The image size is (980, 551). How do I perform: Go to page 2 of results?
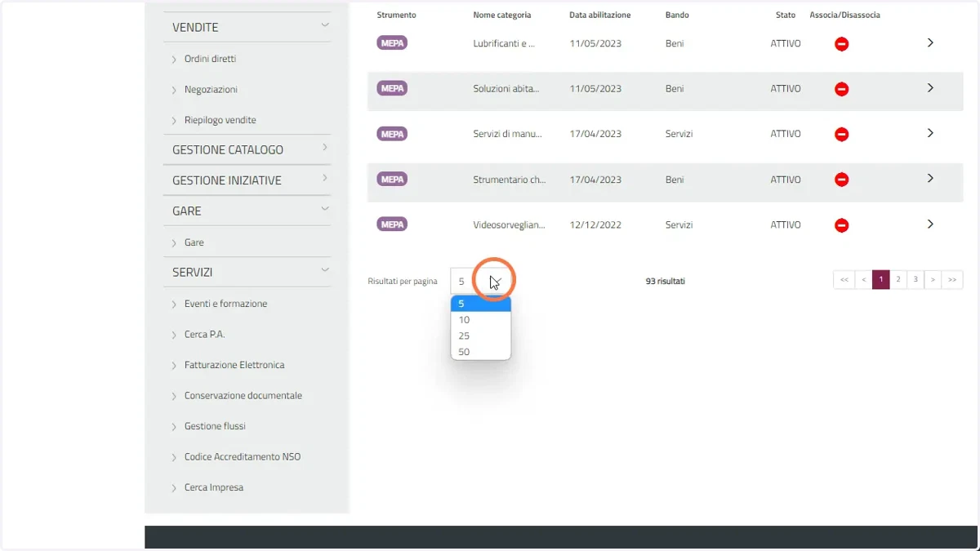click(x=898, y=280)
